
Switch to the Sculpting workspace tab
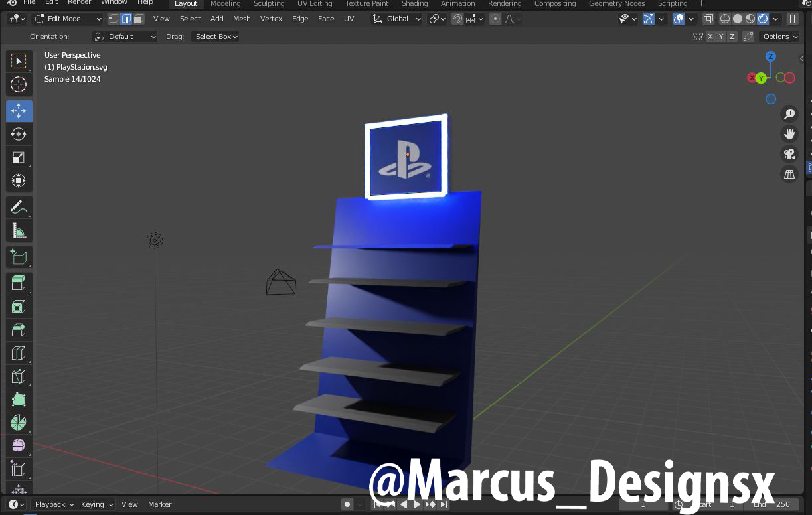(269, 3)
